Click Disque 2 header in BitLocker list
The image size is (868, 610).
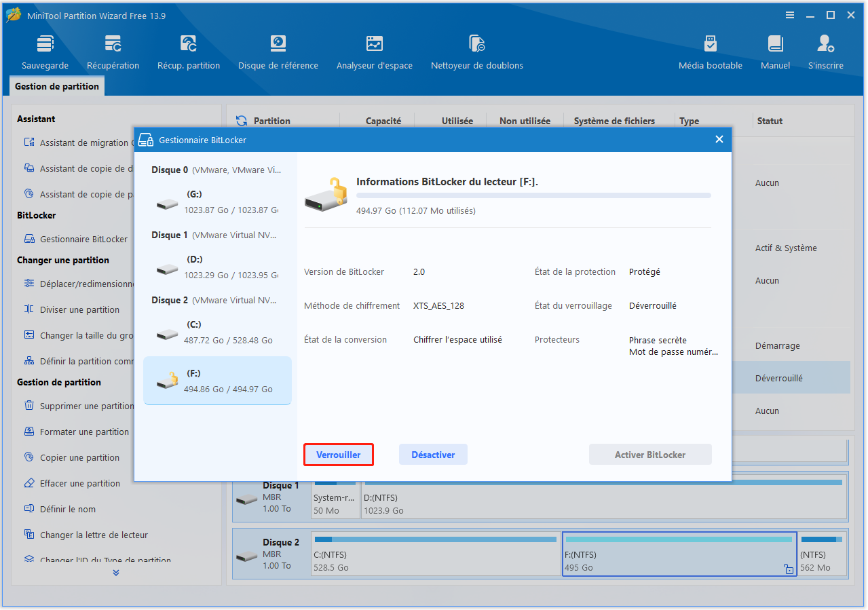(215, 300)
